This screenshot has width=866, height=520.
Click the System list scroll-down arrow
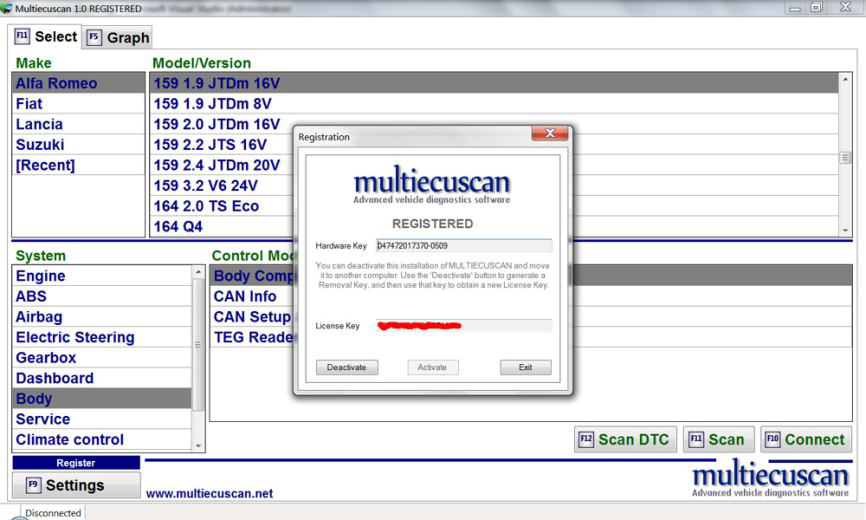point(198,445)
